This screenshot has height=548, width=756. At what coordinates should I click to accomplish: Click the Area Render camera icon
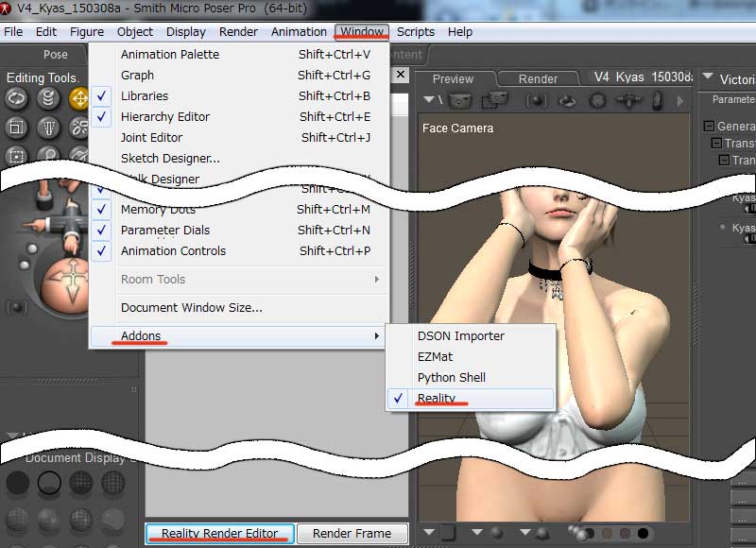pos(494,101)
